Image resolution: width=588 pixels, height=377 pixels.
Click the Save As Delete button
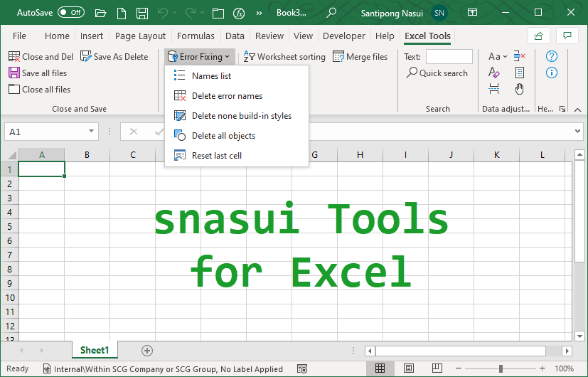tap(114, 57)
